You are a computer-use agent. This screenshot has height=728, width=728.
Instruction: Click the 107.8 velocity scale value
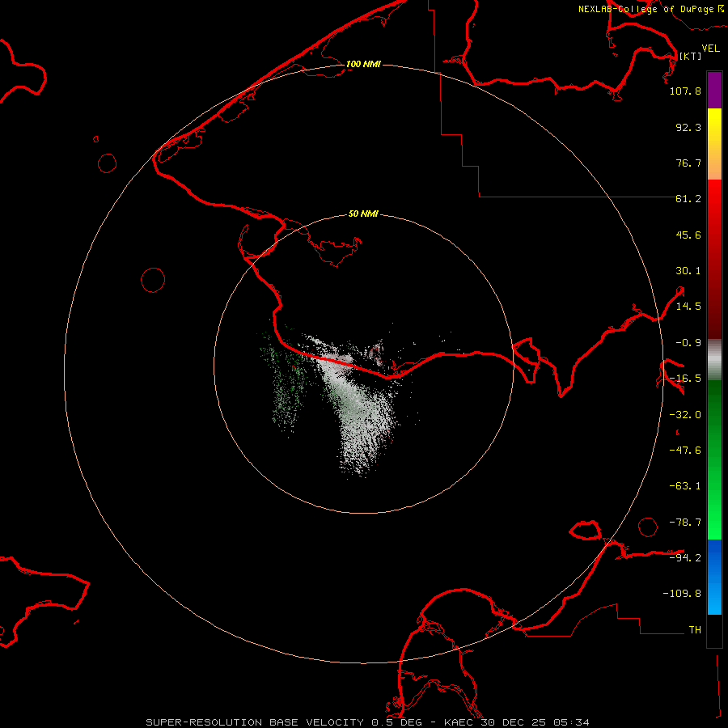[685, 91]
